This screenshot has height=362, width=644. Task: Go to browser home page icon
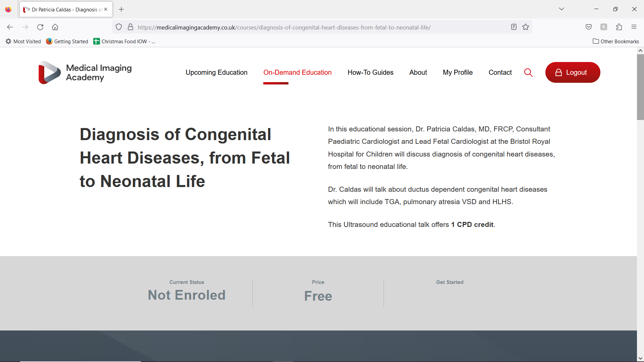click(55, 27)
